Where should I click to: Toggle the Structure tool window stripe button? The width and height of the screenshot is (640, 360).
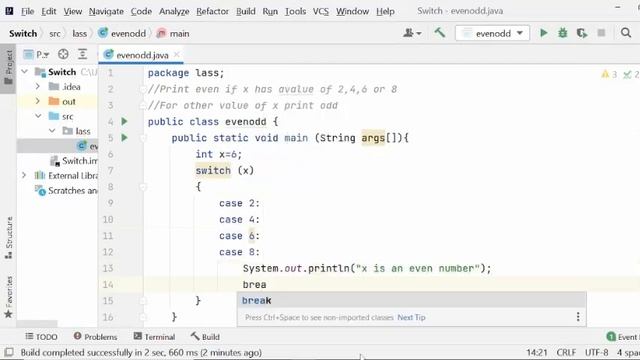(x=9, y=238)
